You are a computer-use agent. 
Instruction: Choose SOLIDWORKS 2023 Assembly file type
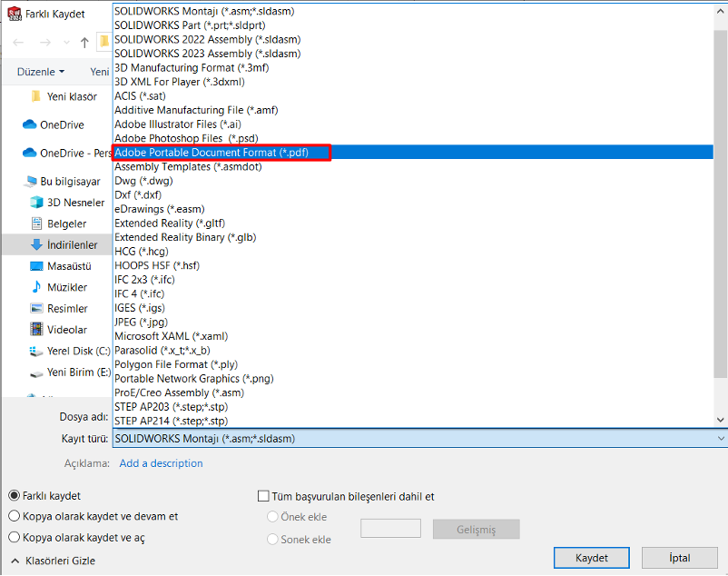tap(413, 54)
